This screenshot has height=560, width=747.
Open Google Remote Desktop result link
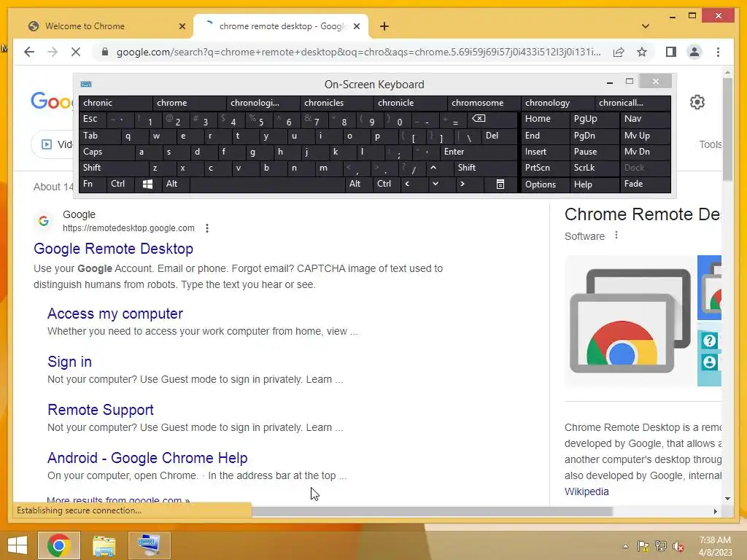(x=113, y=249)
